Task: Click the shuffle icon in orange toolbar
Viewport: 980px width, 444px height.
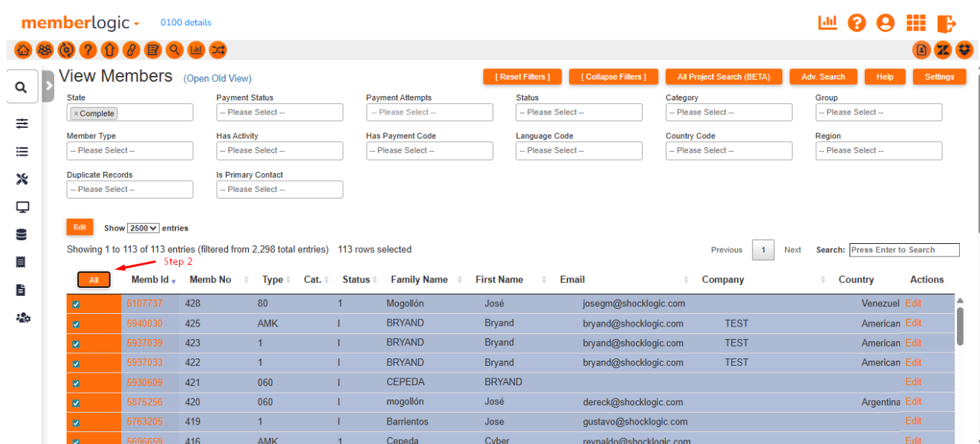Action: click(218, 50)
